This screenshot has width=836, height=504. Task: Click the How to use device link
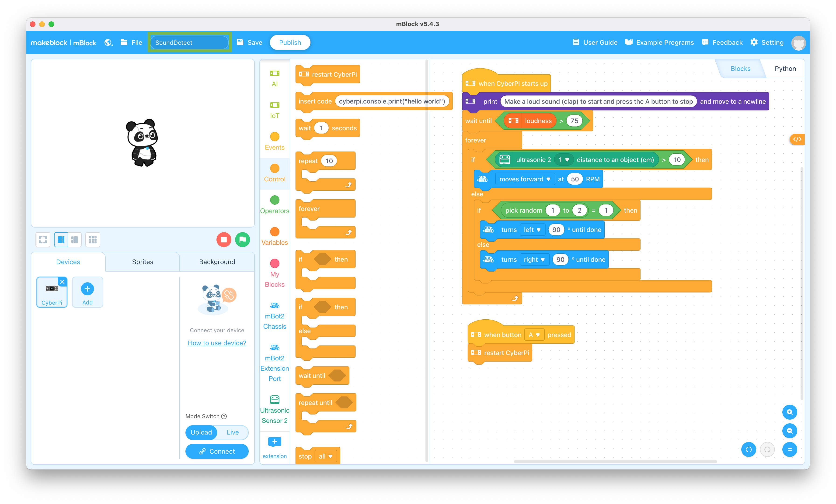[216, 342]
